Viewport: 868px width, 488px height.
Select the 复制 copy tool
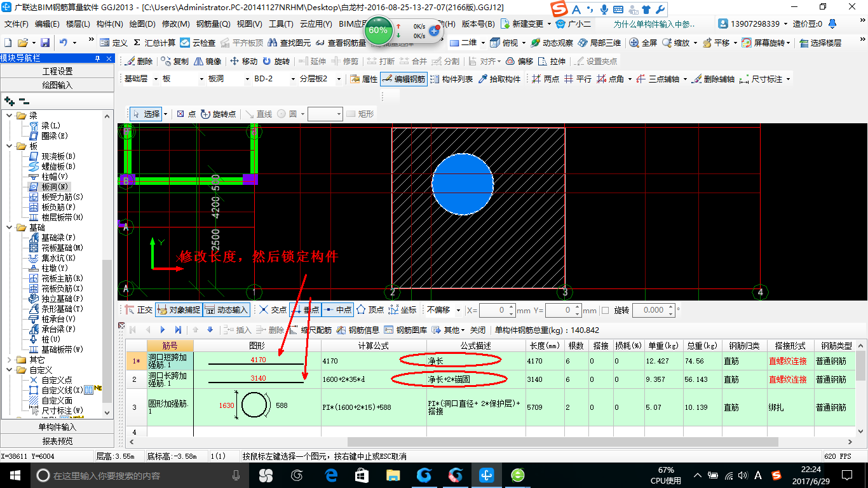[x=175, y=62]
